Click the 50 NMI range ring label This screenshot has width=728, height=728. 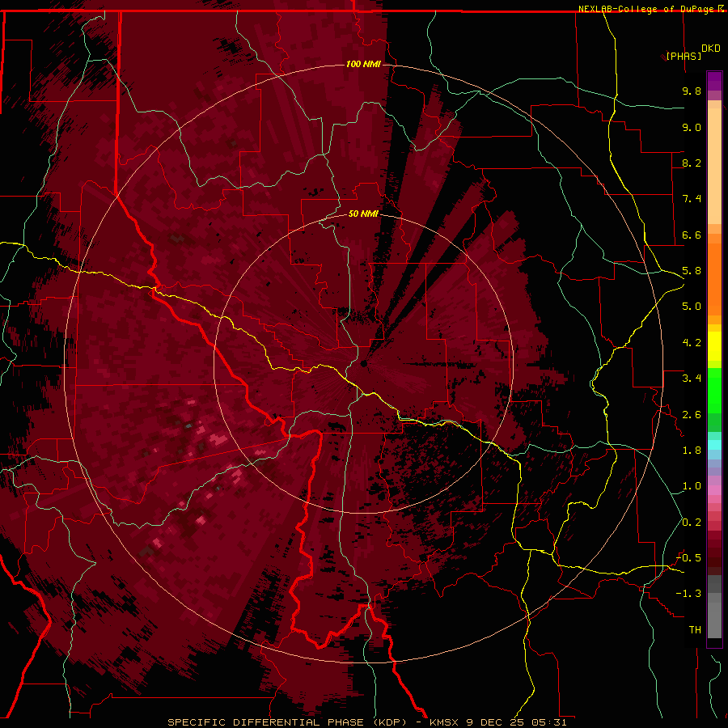363,214
